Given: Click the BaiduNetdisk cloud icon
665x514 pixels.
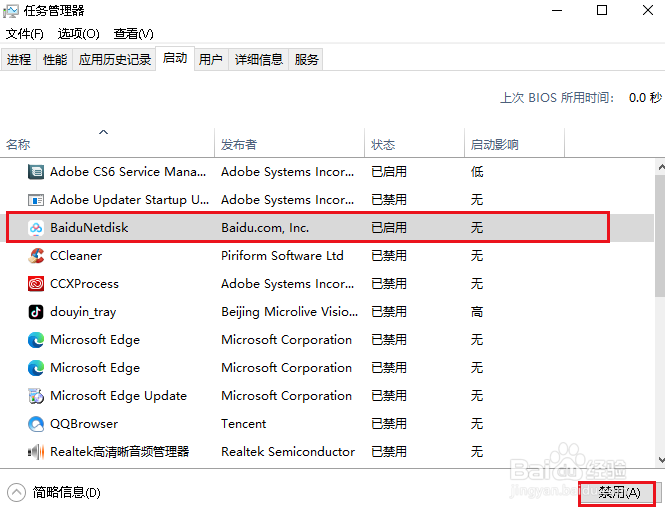Looking at the screenshot, I should (x=36, y=228).
